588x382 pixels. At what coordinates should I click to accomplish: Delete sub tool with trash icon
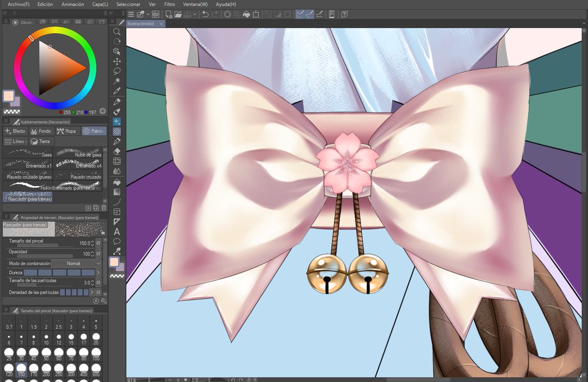pyautogui.click(x=104, y=208)
